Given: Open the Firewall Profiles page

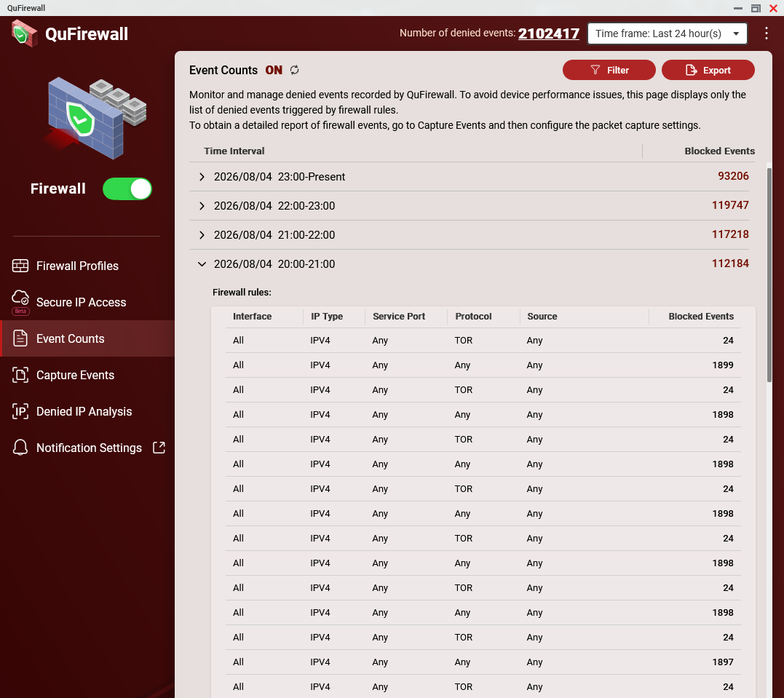Looking at the screenshot, I should [77, 266].
